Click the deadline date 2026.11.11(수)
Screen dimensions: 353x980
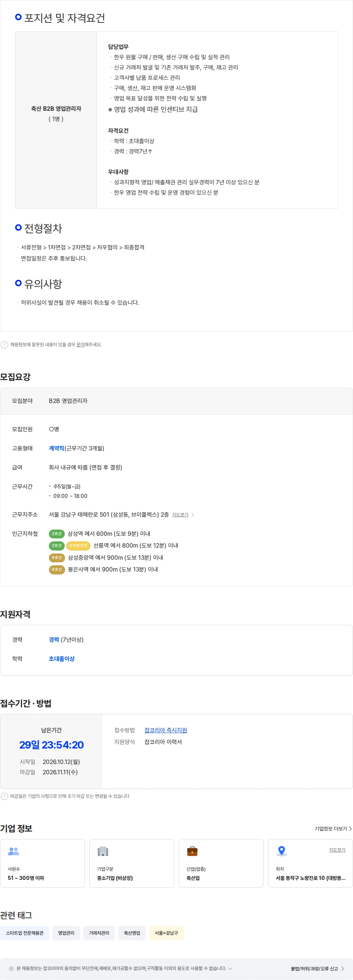(x=60, y=772)
